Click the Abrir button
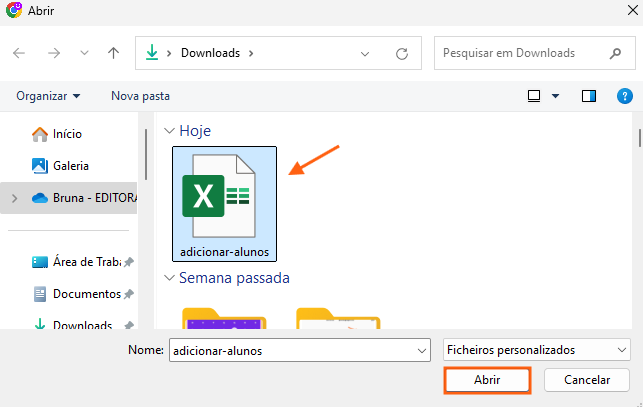Viewport: 643px width, 407px height. [486, 380]
